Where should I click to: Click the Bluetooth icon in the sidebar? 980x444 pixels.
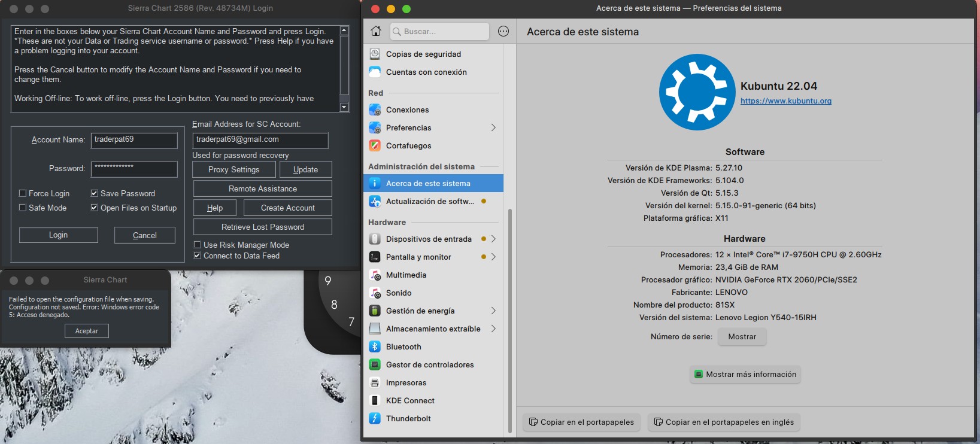click(375, 346)
